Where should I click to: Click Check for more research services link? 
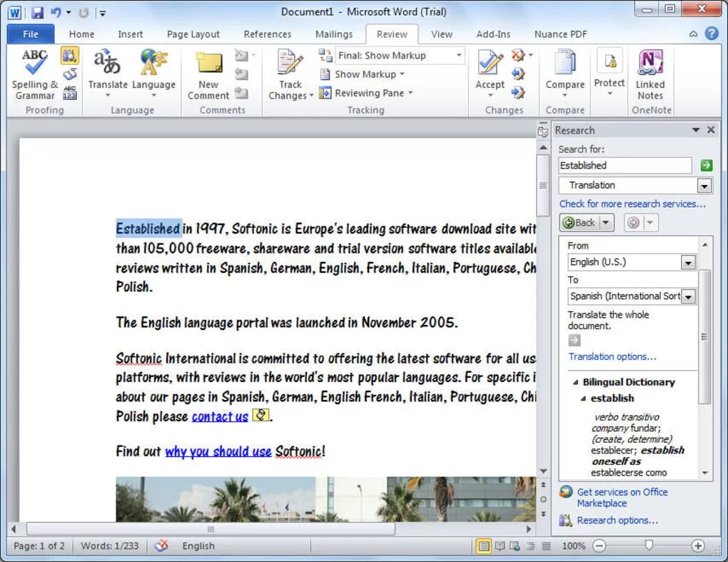tap(632, 204)
